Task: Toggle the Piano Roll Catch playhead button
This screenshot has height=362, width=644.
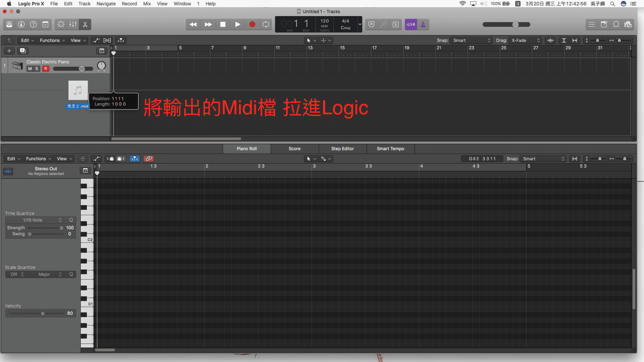Action: [x=135, y=159]
